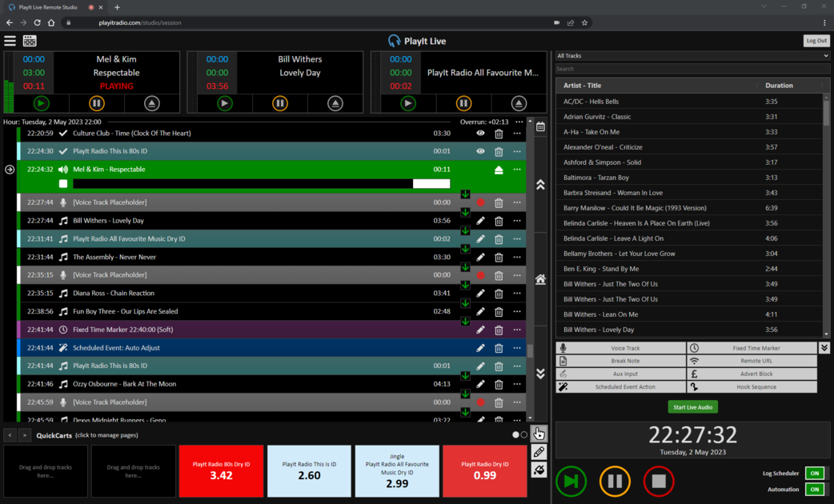Edit the Diana Ross - Chain Reaction entry
834x504 pixels.
coord(480,294)
